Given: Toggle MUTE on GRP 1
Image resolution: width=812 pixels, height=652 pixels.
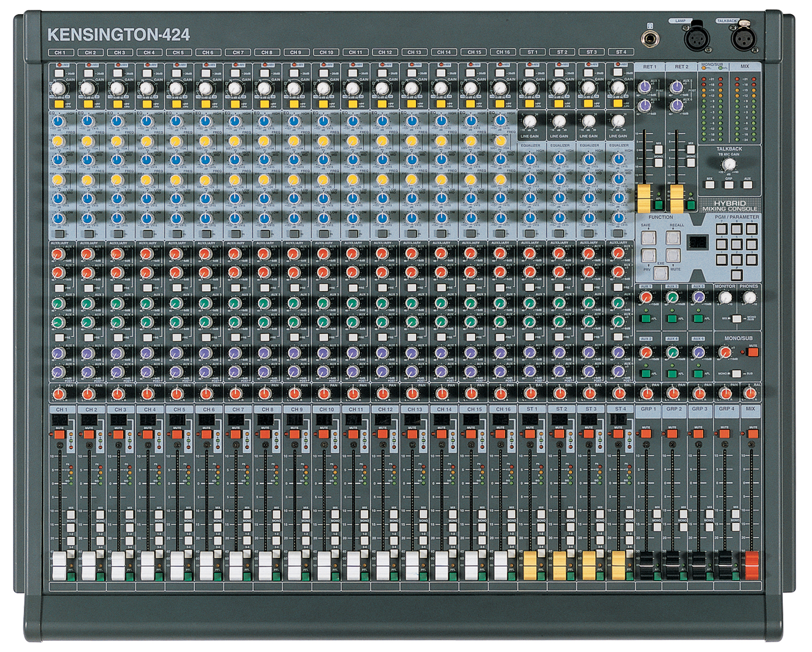Looking at the screenshot, I should pos(646,434).
